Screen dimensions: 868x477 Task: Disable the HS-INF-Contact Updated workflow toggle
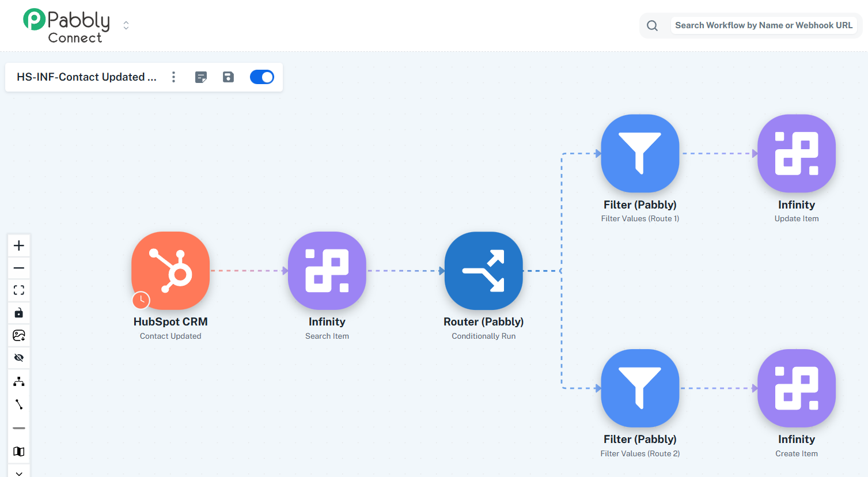click(262, 77)
